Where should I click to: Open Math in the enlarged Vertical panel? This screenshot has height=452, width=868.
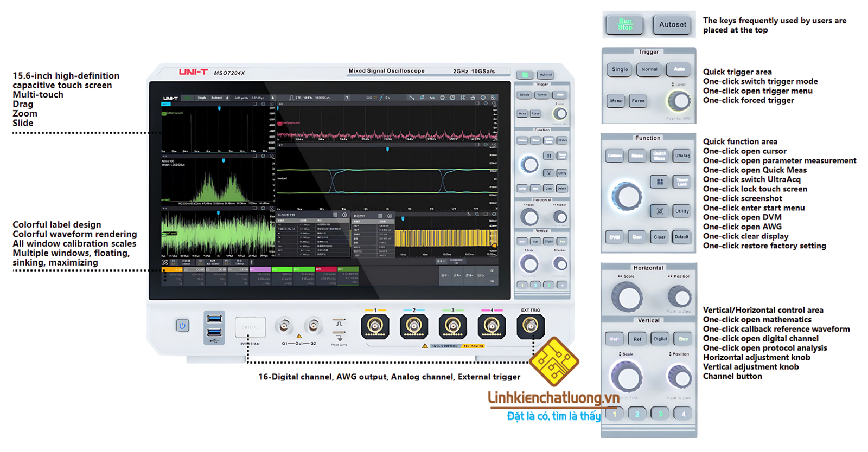[615, 339]
